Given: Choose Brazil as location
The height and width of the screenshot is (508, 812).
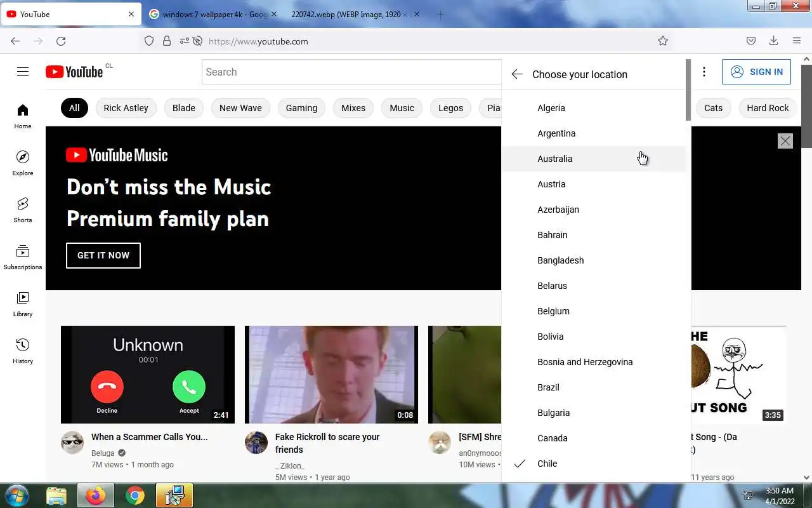Looking at the screenshot, I should pyautogui.click(x=594, y=387).
